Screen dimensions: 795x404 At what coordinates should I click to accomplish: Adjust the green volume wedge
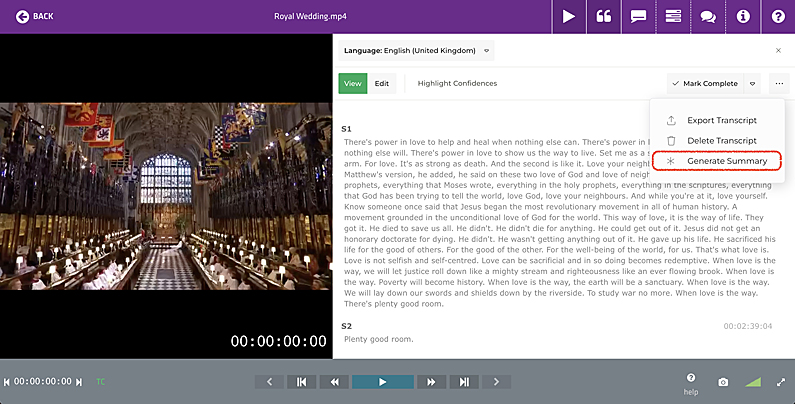click(x=753, y=382)
